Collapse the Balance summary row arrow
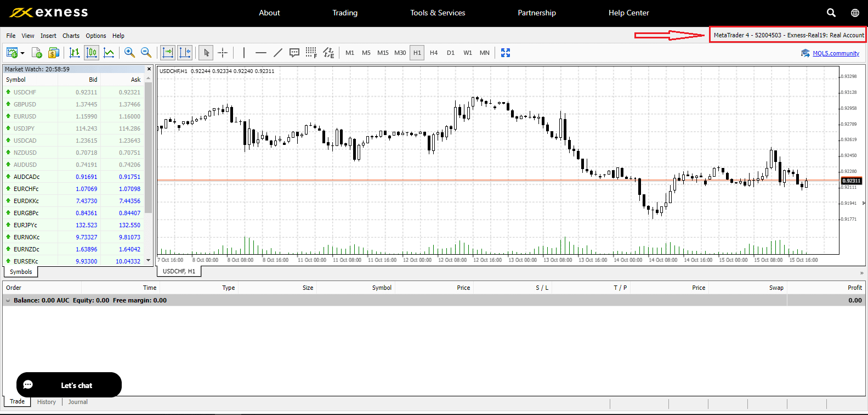This screenshot has height=415, width=868. tap(8, 300)
